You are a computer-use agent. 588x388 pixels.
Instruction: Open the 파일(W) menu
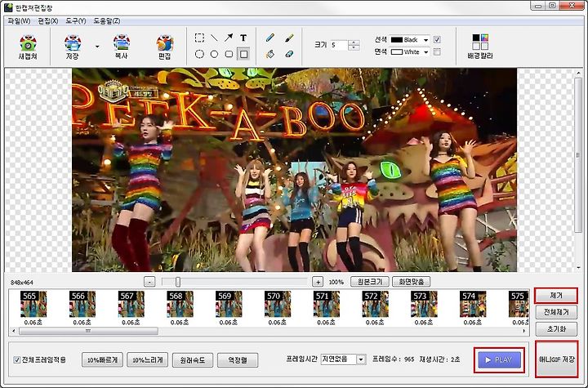click(19, 21)
